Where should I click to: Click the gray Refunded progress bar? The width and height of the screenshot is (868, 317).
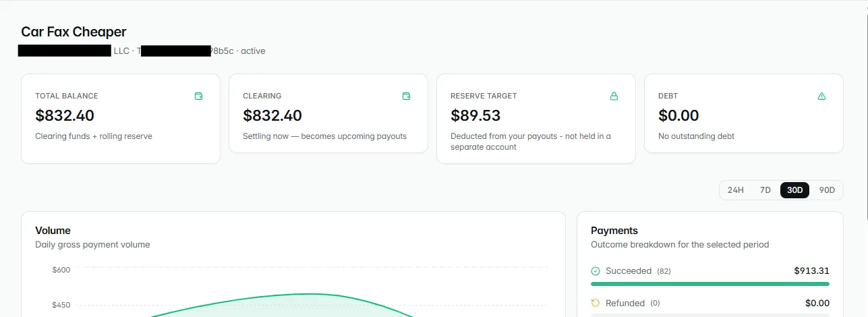[x=710, y=315]
